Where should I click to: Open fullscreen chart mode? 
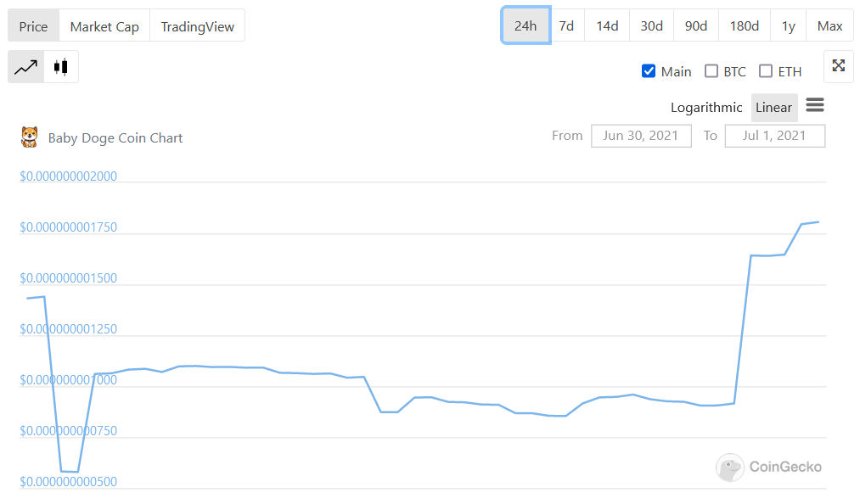pyautogui.click(x=838, y=66)
